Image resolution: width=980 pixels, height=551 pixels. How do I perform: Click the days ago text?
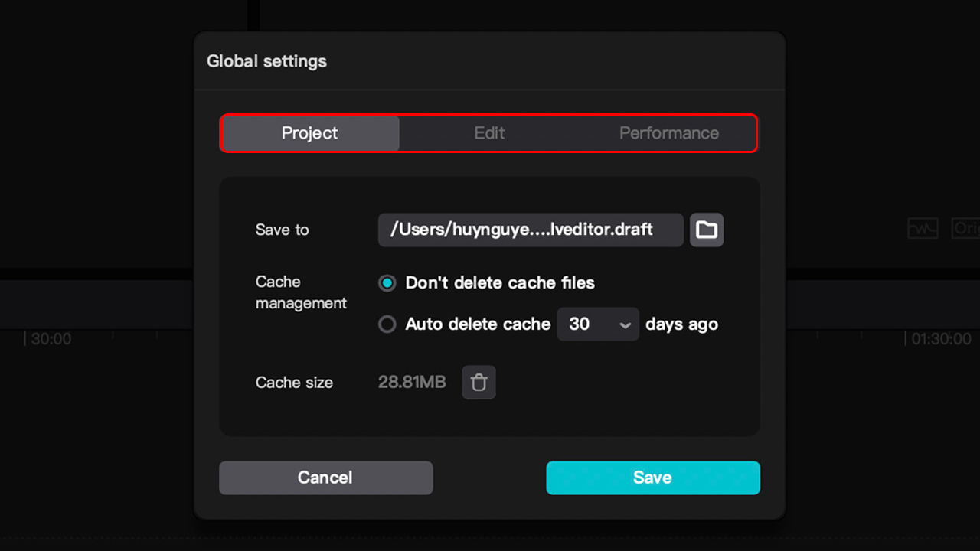681,324
